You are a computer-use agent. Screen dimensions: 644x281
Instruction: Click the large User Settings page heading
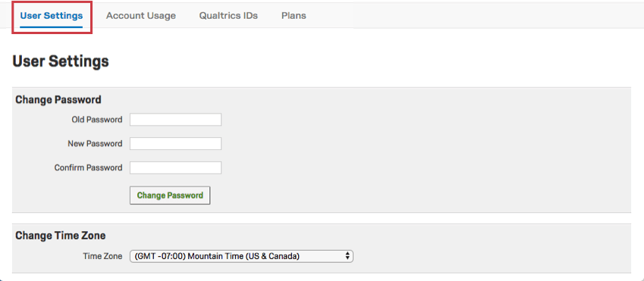[61, 61]
